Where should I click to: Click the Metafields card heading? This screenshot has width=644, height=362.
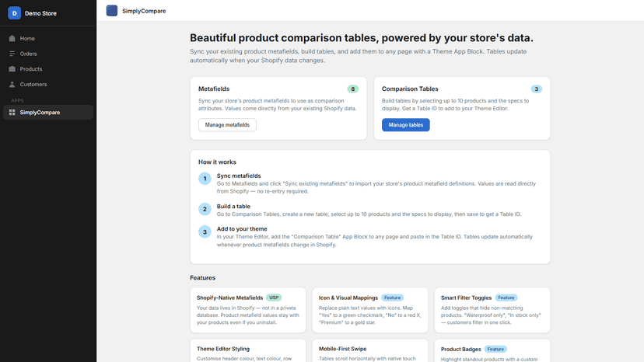coord(214,89)
